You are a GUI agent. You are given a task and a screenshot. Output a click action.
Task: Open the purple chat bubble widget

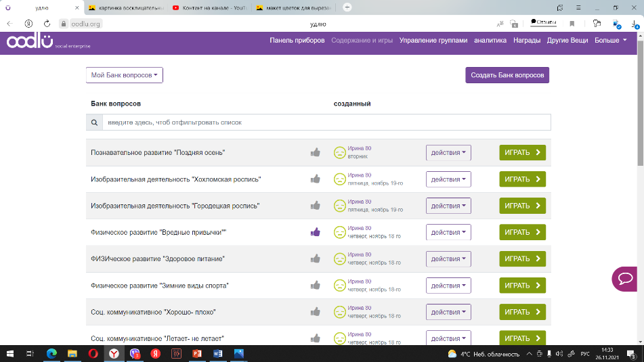[x=627, y=279]
